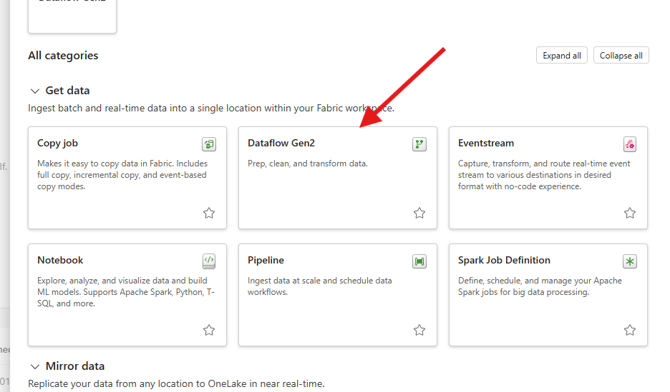Click 'Replicate your data from any location' text

click(x=176, y=384)
